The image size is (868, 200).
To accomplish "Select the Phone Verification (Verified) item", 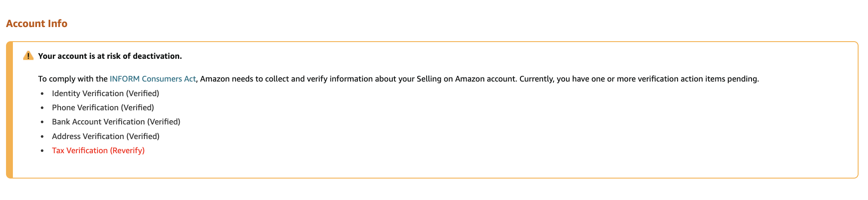I will 103,108.
